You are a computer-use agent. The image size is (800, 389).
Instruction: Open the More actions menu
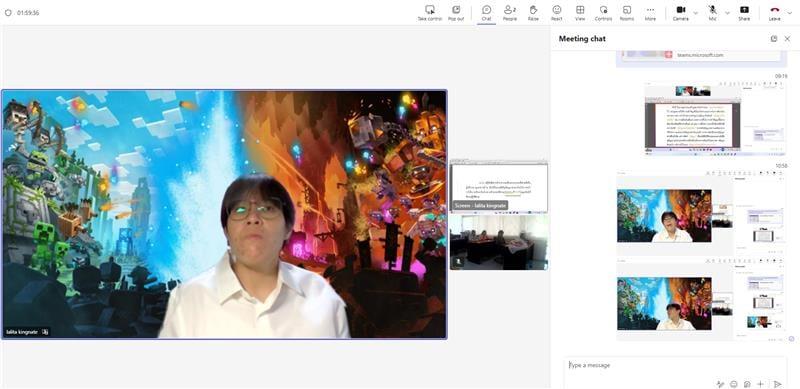[651, 13]
